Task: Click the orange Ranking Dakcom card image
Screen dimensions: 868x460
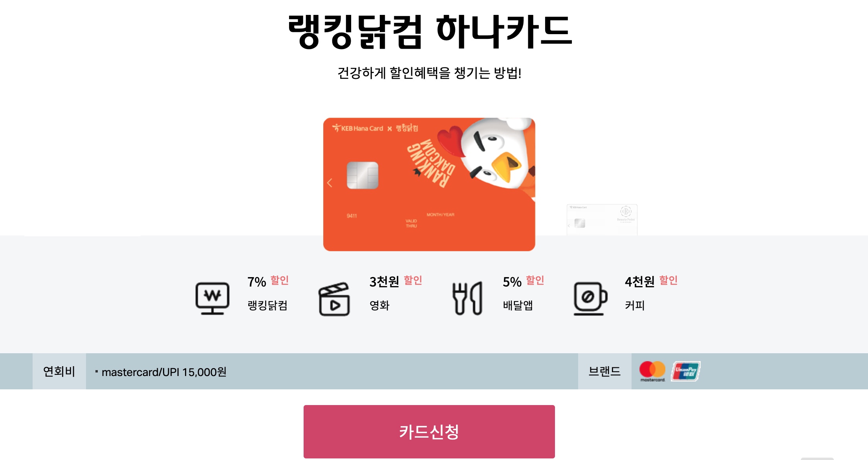Action: (429, 184)
